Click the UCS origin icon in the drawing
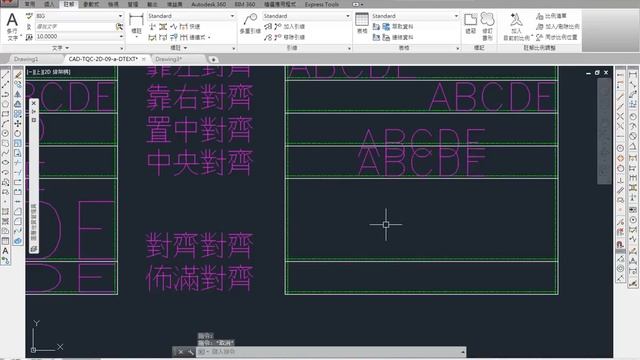The image size is (640, 360). click(x=33, y=350)
